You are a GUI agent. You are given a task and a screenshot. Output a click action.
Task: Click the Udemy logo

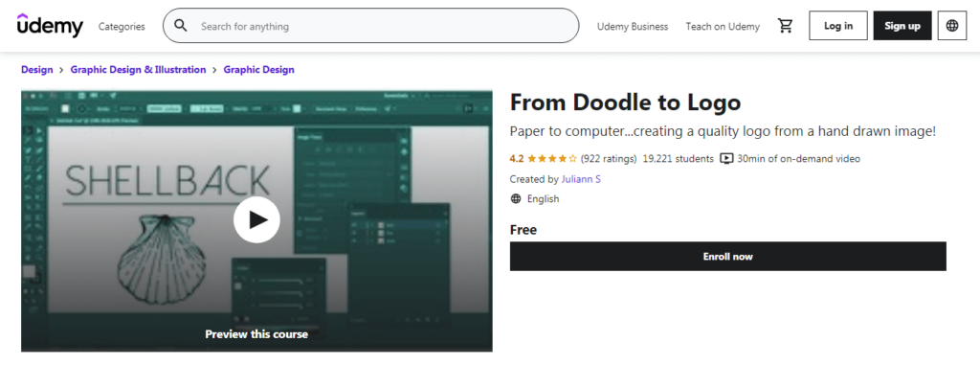click(x=50, y=26)
